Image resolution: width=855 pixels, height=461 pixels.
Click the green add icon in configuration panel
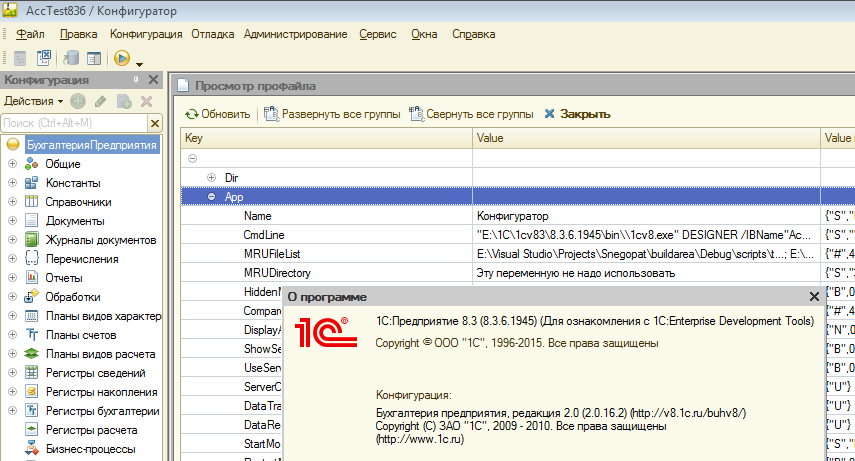tap(78, 101)
